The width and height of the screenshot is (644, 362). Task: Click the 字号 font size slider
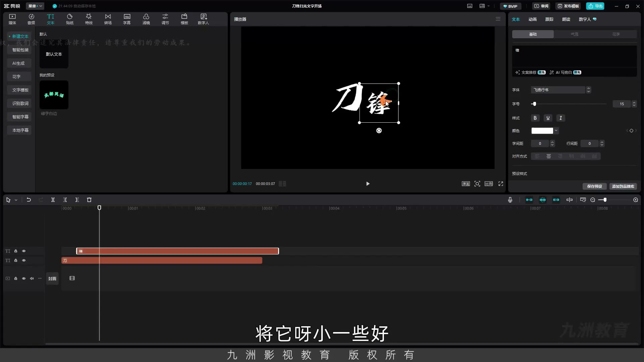tap(569, 104)
